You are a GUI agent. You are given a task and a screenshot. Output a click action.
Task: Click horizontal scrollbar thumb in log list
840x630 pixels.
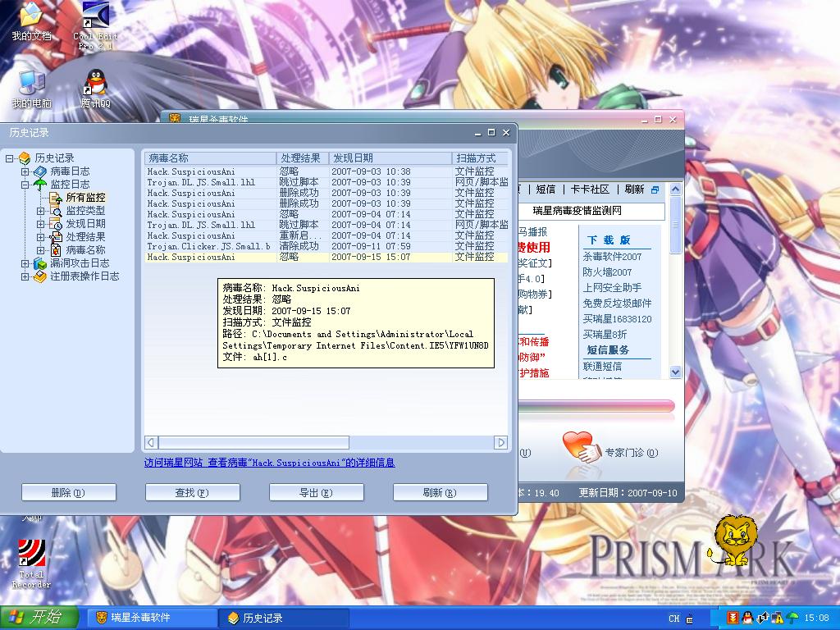[253, 442]
